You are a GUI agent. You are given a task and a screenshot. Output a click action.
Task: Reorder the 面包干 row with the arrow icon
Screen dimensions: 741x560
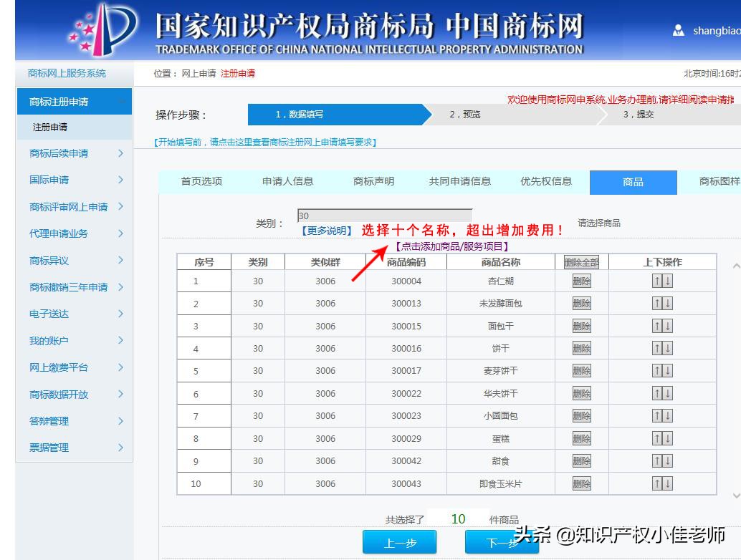[x=661, y=326]
